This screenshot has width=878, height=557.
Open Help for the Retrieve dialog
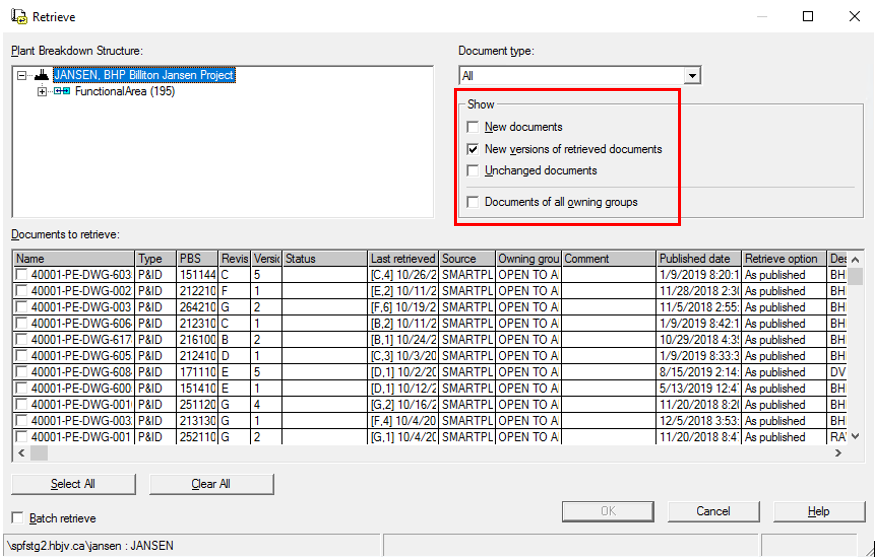(x=818, y=511)
